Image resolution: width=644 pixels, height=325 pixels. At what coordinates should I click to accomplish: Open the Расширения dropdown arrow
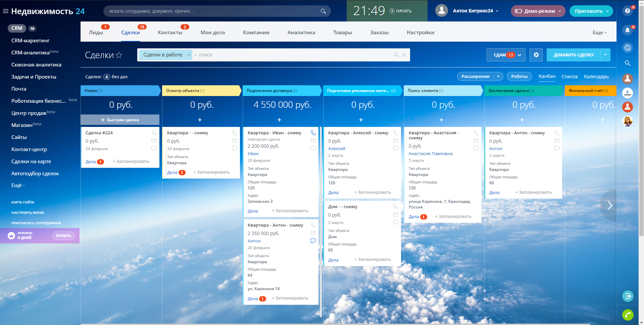tap(498, 77)
